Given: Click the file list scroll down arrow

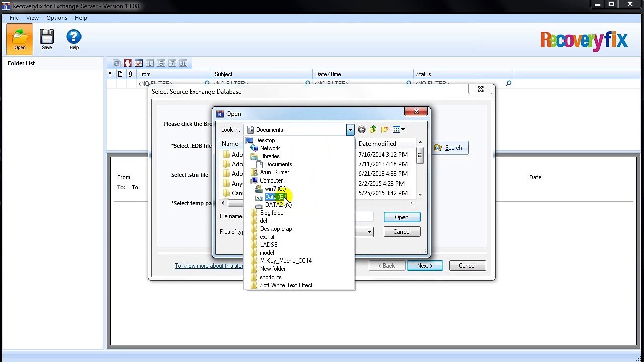Looking at the screenshot, I should (420, 195).
